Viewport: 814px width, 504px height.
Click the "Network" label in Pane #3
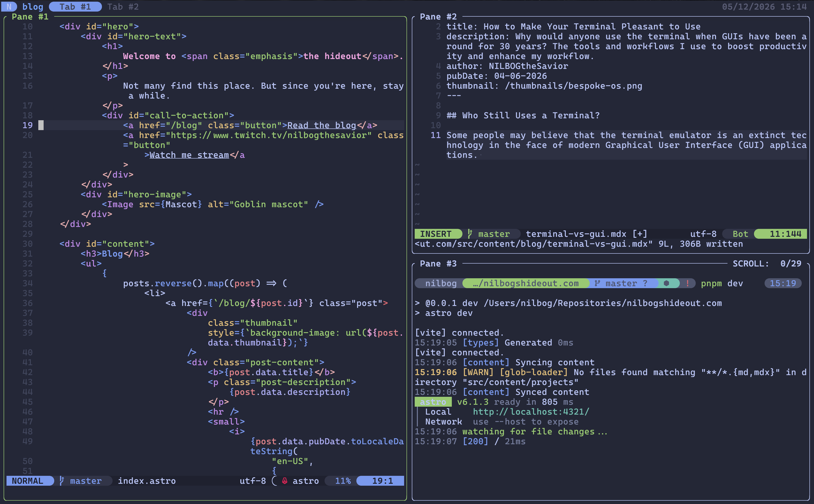point(443,422)
